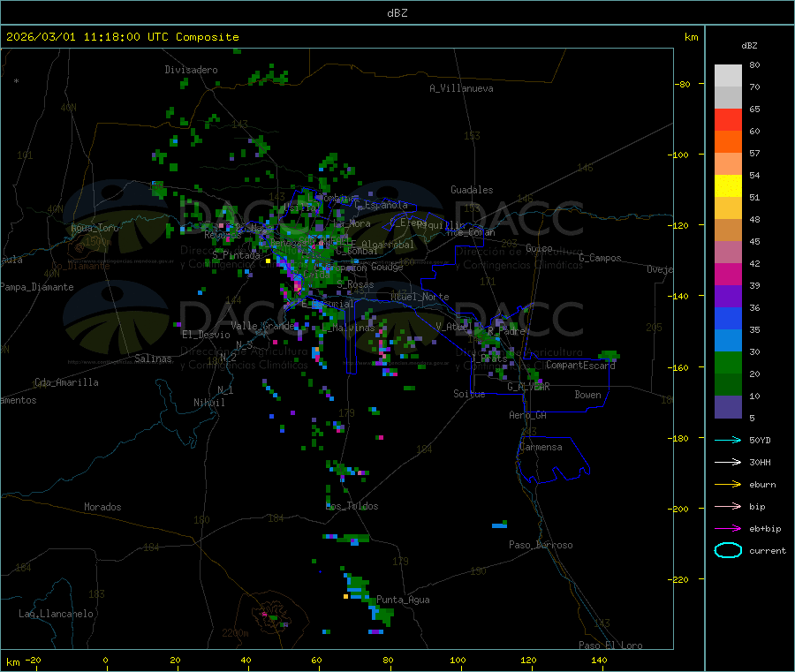Image resolution: width=795 pixels, height=672 pixels.
Task: Click the timestamp '2026/03/01 11:18:00 UTC Composite'
Action: [122, 37]
